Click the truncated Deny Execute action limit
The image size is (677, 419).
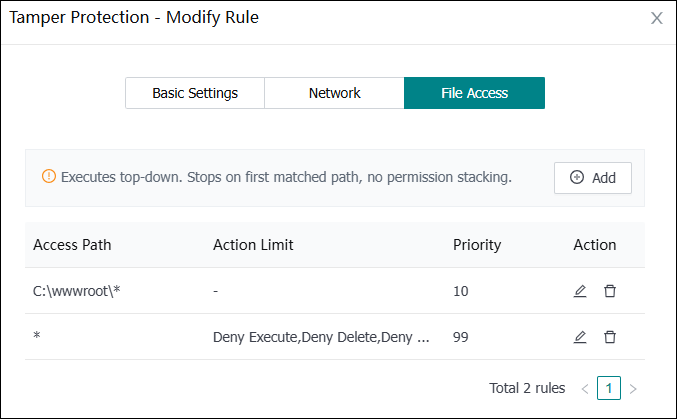[321, 337]
